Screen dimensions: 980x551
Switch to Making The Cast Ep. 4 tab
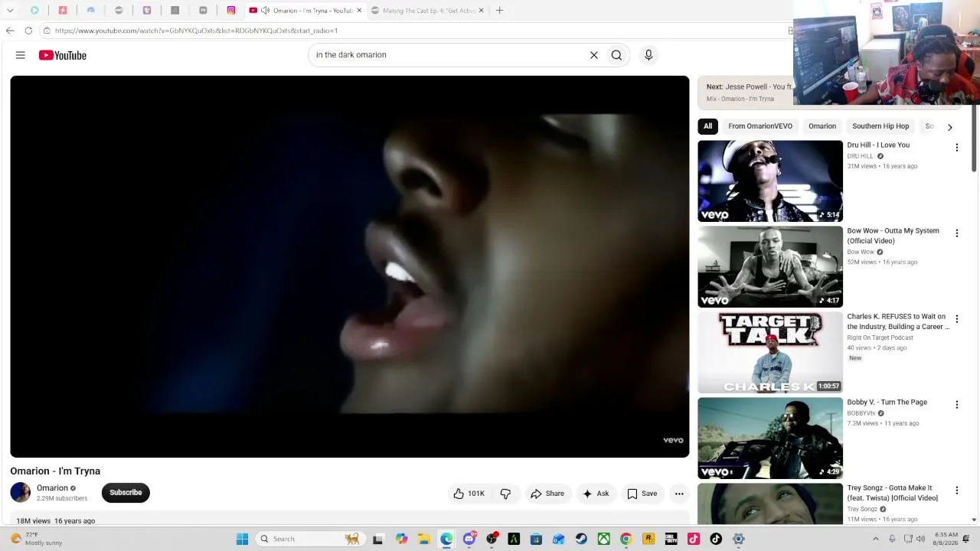pos(429,11)
